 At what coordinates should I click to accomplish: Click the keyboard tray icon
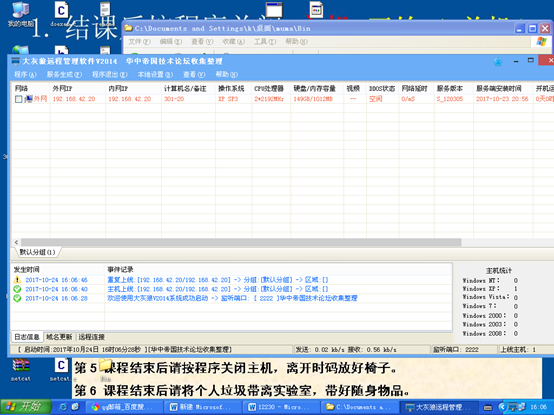click(x=488, y=408)
